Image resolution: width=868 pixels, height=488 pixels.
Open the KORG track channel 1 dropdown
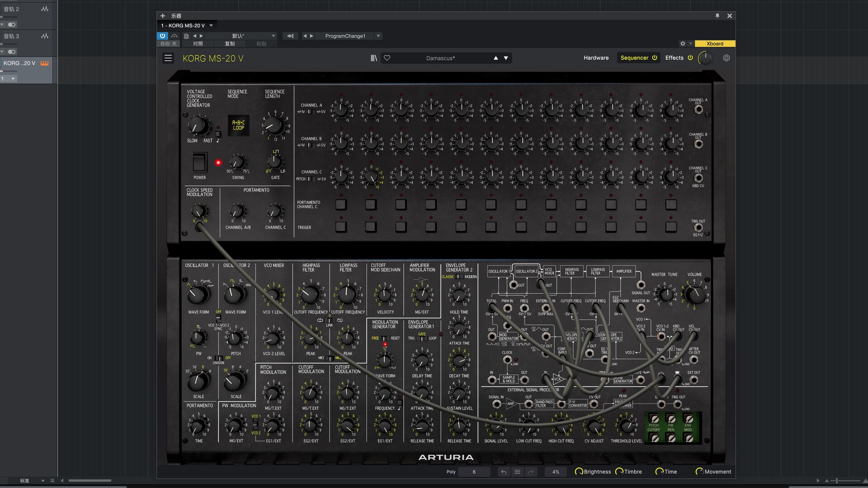pyautogui.click(x=13, y=79)
